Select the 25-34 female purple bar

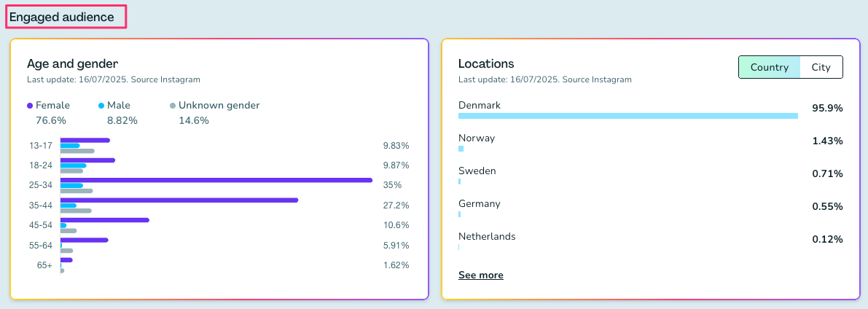tap(216, 180)
